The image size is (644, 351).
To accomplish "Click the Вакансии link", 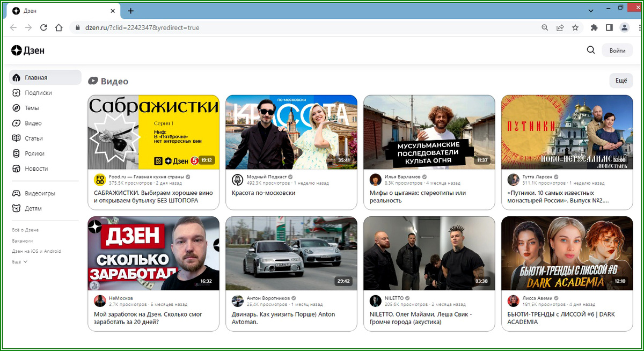I will [23, 240].
